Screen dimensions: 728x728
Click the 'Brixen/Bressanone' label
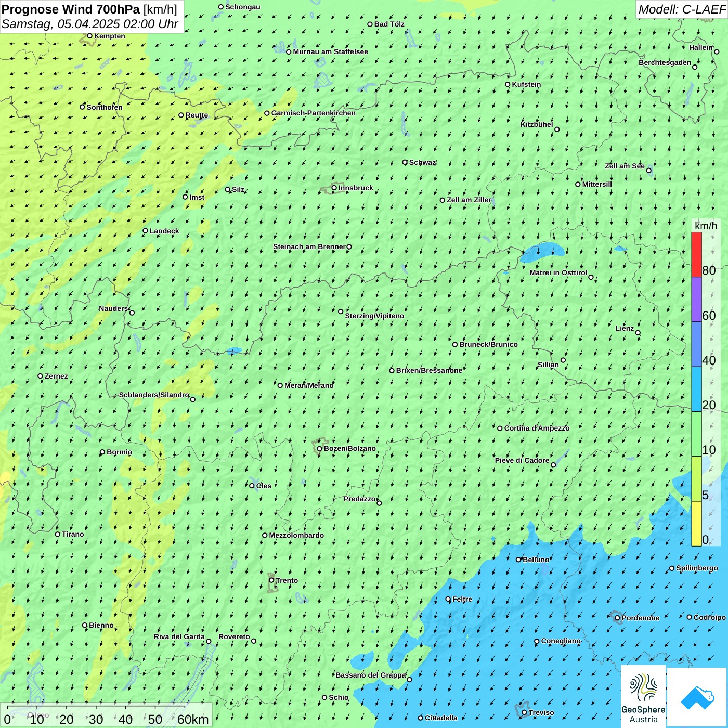(429, 370)
